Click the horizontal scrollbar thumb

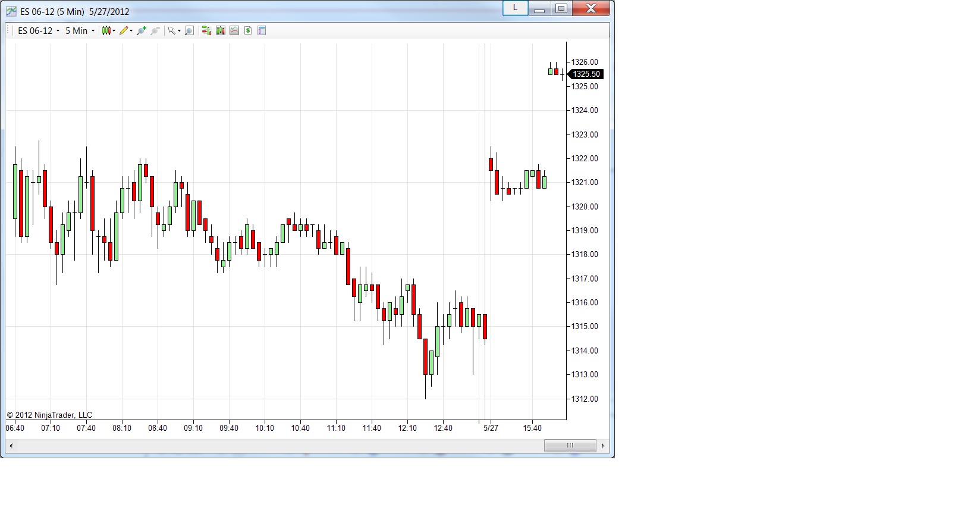[x=570, y=446]
